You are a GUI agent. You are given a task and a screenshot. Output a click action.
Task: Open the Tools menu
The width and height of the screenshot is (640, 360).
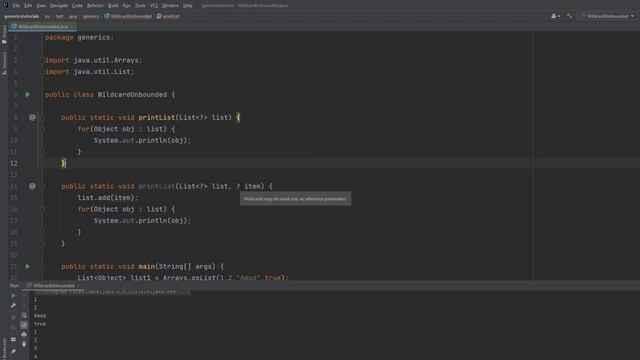[x=140, y=6]
